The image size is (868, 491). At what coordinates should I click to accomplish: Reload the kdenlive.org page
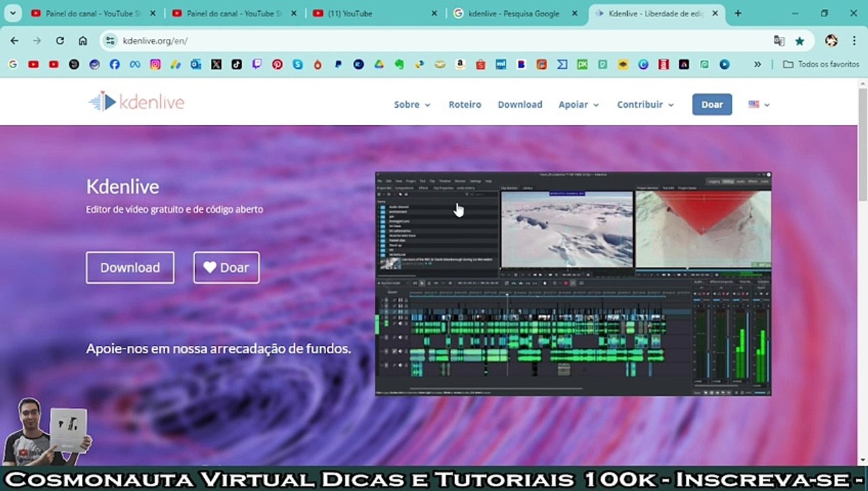(x=60, y=41)
